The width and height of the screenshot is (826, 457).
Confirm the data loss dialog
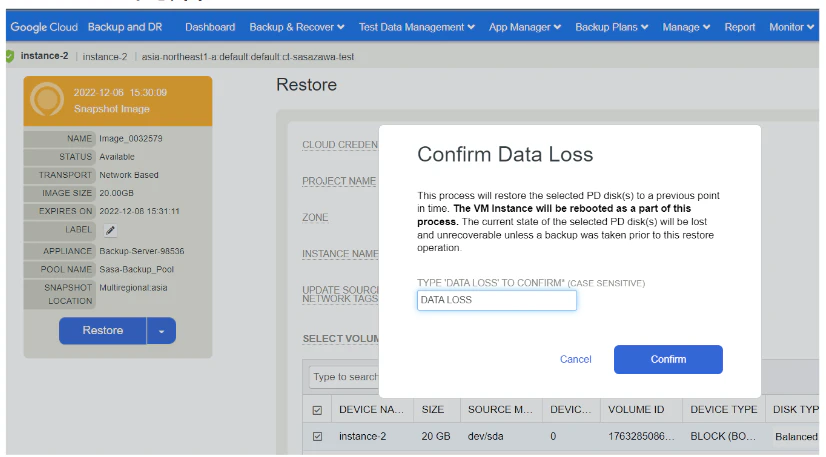pyautogui.click(x=668, y=359)
